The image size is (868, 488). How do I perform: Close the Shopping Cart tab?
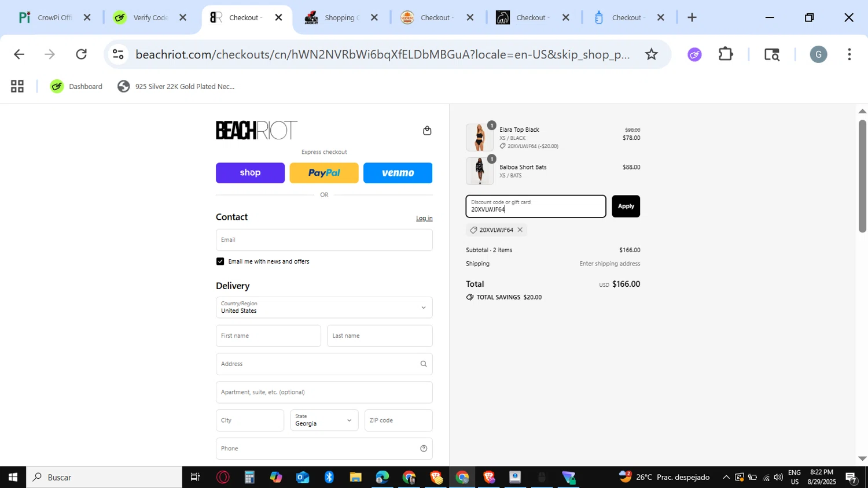point(374,17)
